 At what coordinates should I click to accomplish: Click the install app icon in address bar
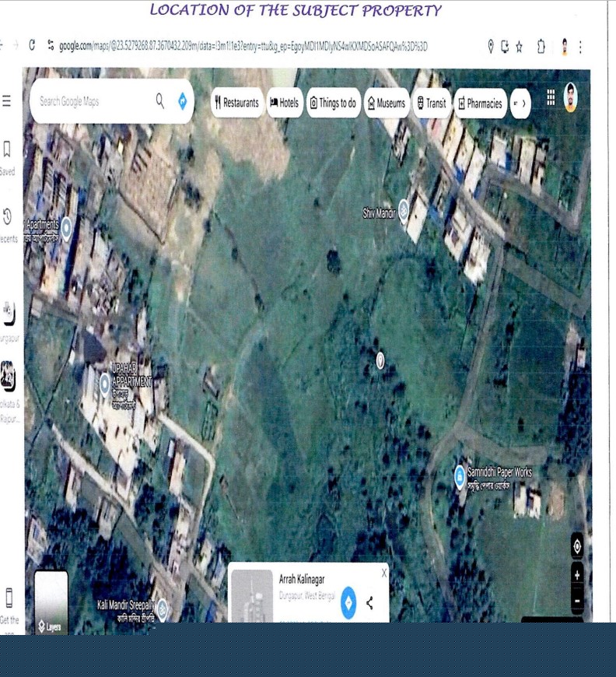(x=505, y=46)
